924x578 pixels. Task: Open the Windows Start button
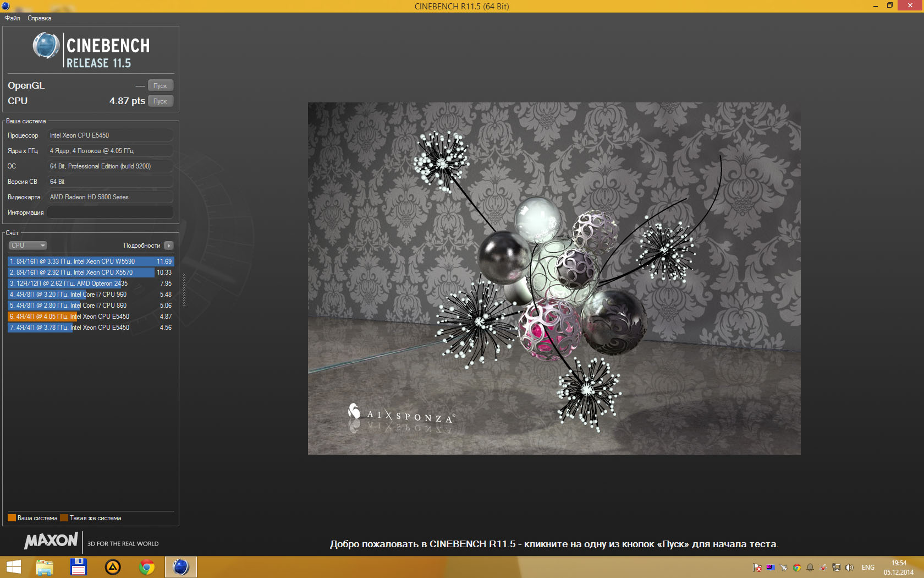[13, 567]
